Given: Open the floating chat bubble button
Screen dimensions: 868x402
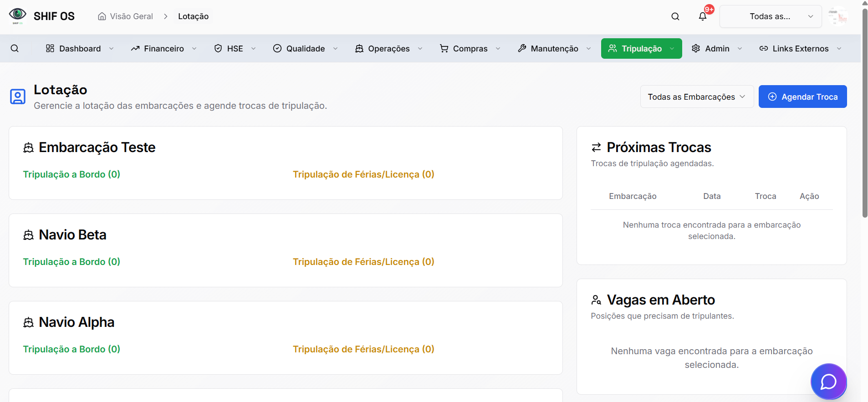Looking at the screenshot, I should [828, 382].
